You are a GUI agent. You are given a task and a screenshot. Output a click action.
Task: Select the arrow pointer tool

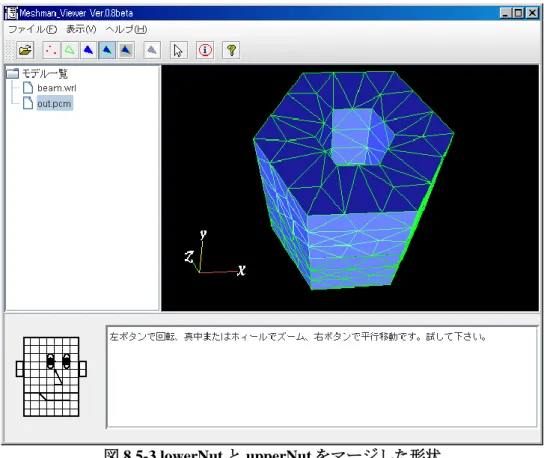click(178, 50)
